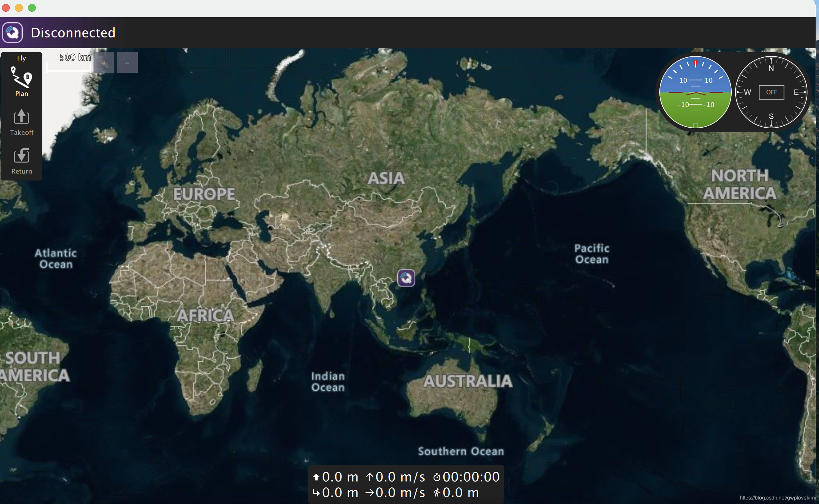Image resolution: width=819 pixels, height=504 pixels.
Task: Click the vertical speed arrow readout
Action: tap(395, 477)
